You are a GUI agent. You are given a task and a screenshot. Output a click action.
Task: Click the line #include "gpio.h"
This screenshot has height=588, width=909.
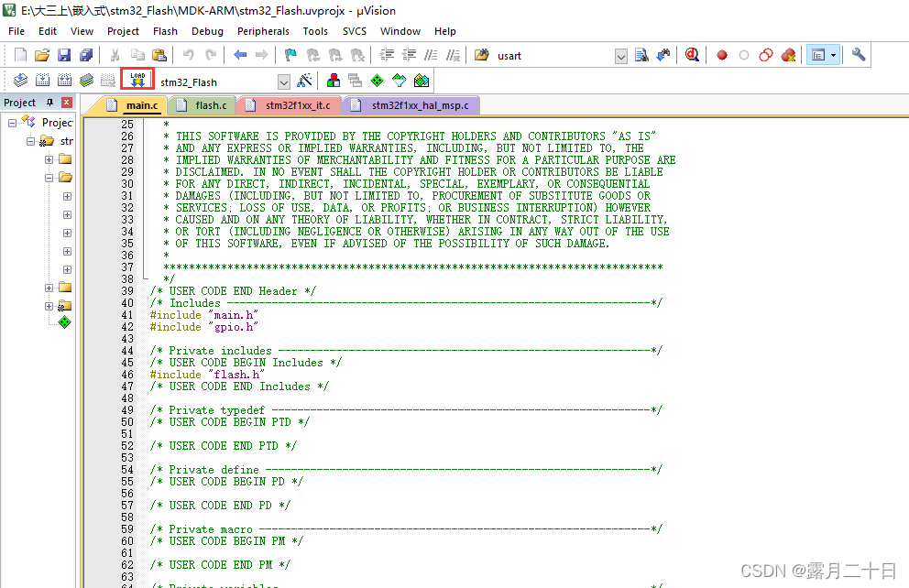[203, 327]
